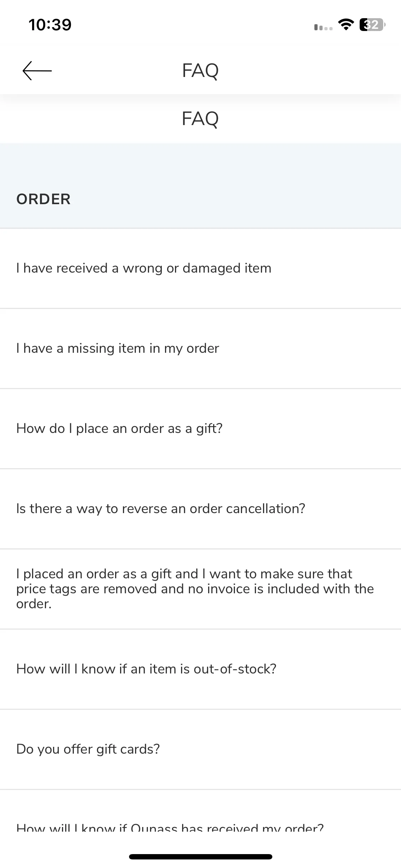The width and height of the screenshot is (401, 868).
Task: Expand the price tags and invoice gift question
Action: tap(200, 589)
